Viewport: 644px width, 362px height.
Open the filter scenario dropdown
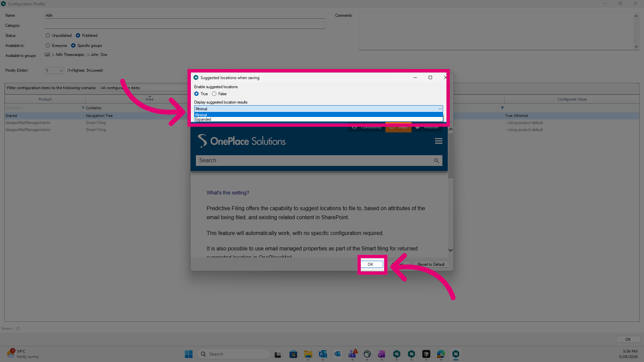coord(144,88)
